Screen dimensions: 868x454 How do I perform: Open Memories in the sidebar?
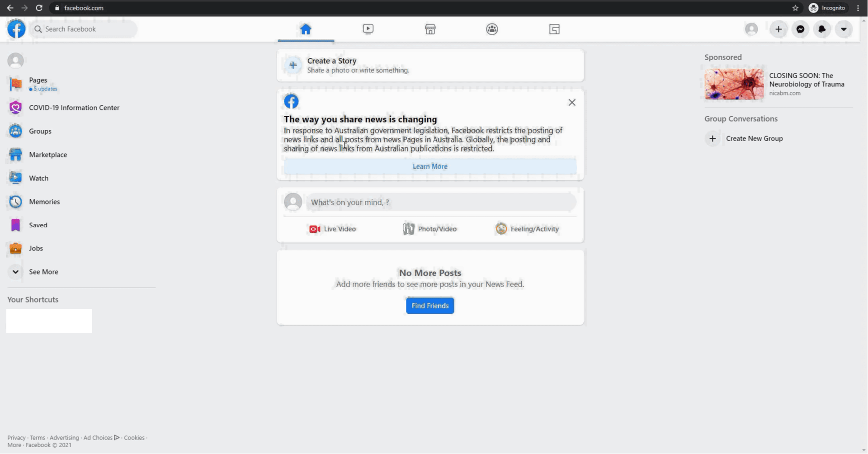point(44,202)
